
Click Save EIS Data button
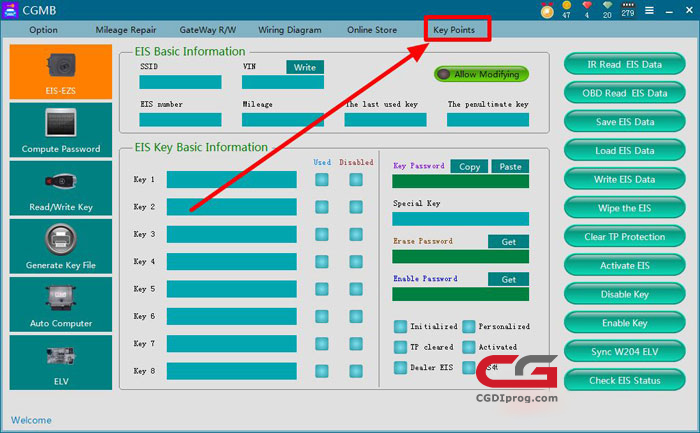(x=625, y=122)
